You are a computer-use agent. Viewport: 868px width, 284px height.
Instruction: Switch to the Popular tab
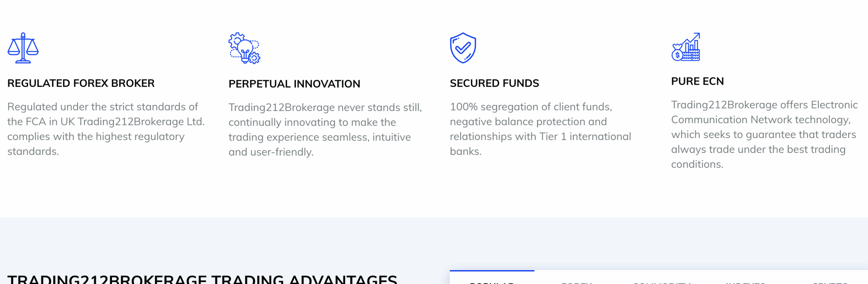(492, 281)
